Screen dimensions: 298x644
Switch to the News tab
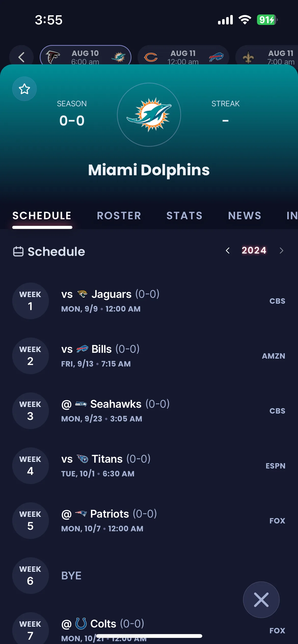tap(245, 215)
